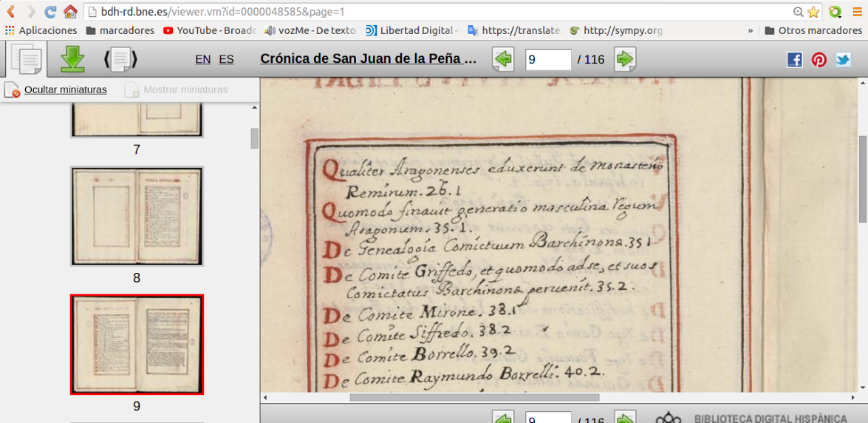Select the thumbnails view tab icon

(27, 58)
